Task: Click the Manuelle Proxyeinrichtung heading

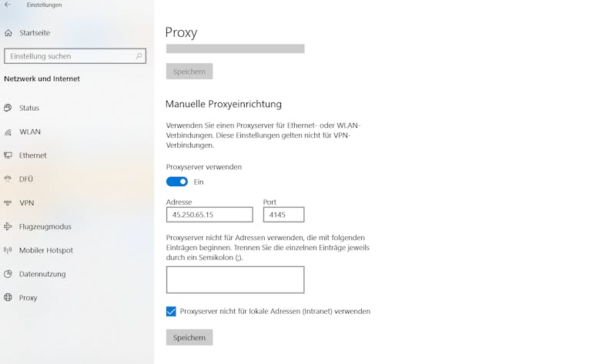Action: pyautogui.click(x=223, y=104)
